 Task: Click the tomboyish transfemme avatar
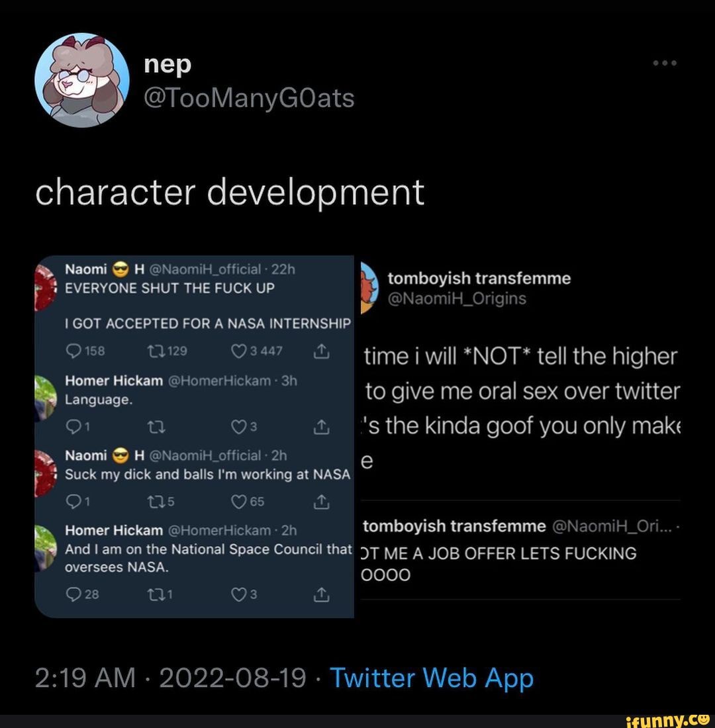(x=369, y=288)
